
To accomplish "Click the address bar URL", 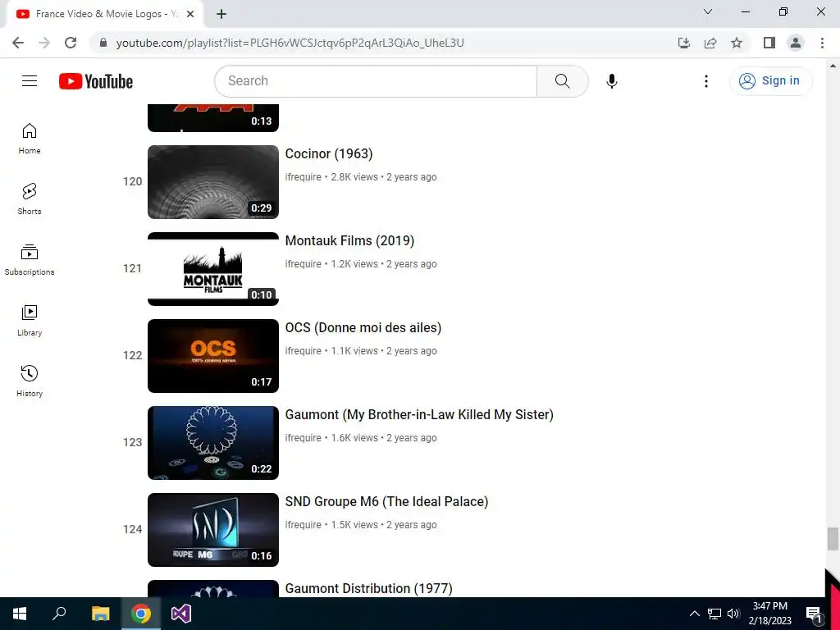I will pyautogui.click(x=290, y=43).
